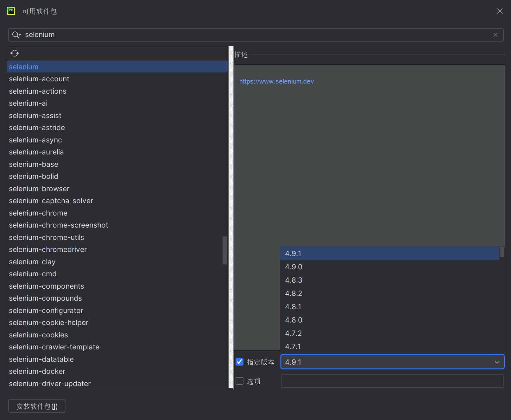Screen dimensions: 511x420
Task: Select selenium-base in the list
Action: tap(117, 164)
